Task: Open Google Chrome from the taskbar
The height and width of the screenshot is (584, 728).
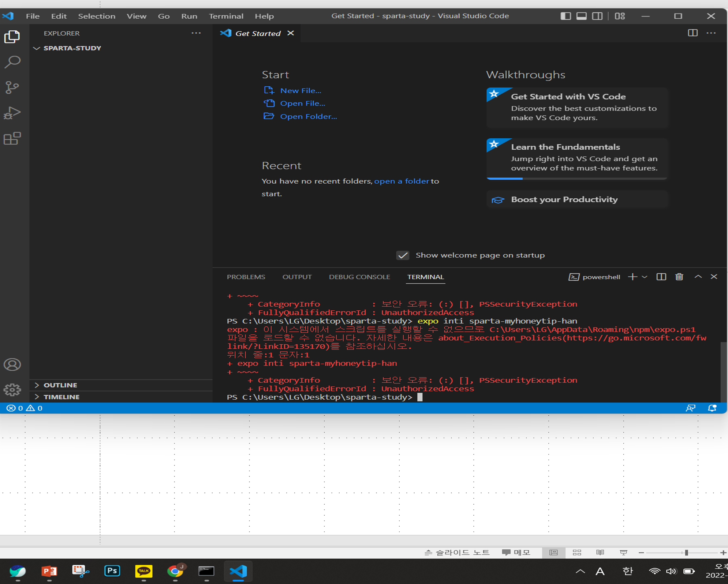Action: click(175, 571)
